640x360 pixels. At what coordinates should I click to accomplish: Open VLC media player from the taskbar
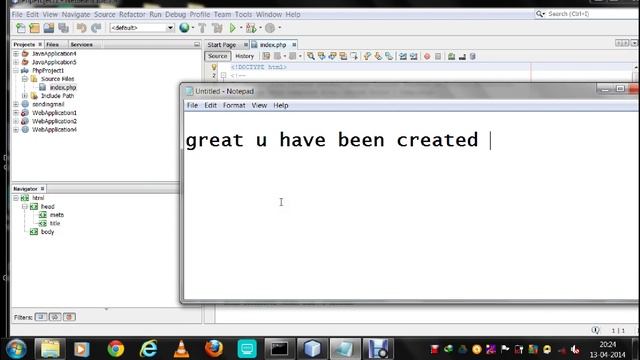181,349
